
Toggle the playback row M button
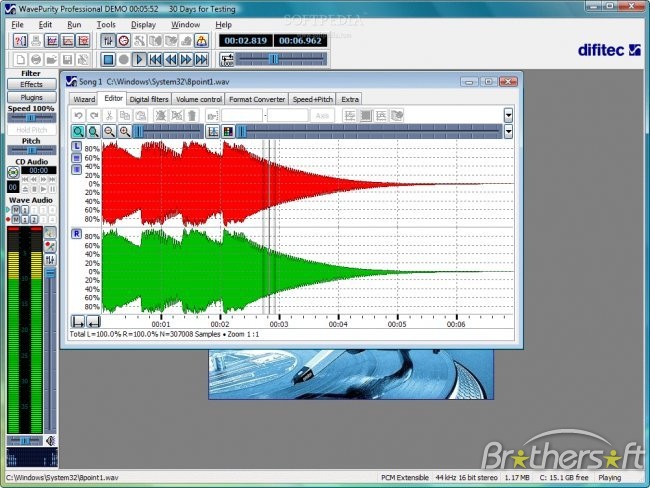click(16, 210)
